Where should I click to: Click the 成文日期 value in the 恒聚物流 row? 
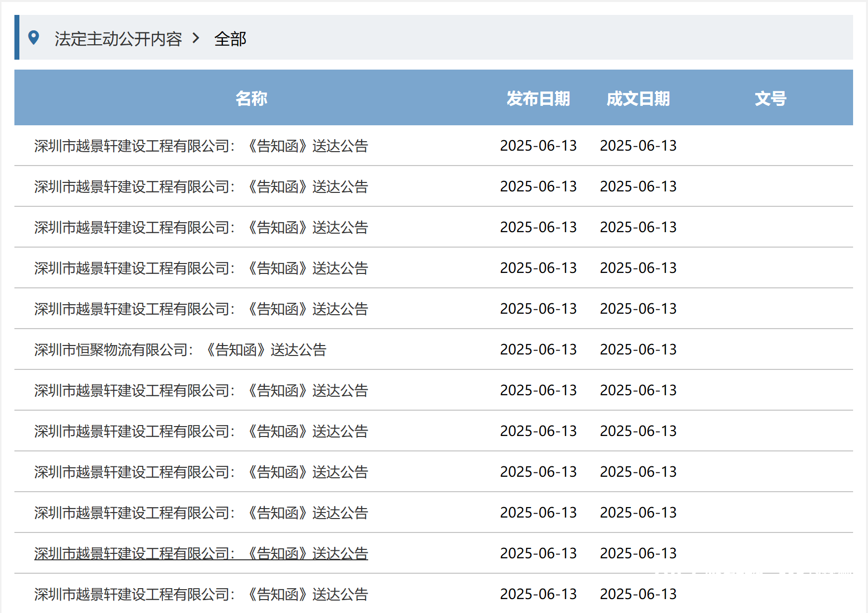pyautogui.click(x=638, y=350)
